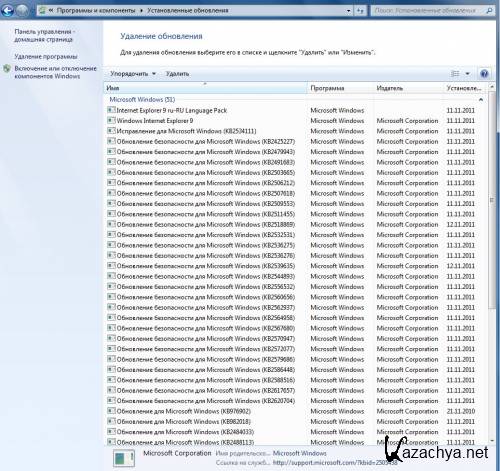500x471 pixels.
Task: Sort list by Установлено column header
Action: click(x=465, y=88)
